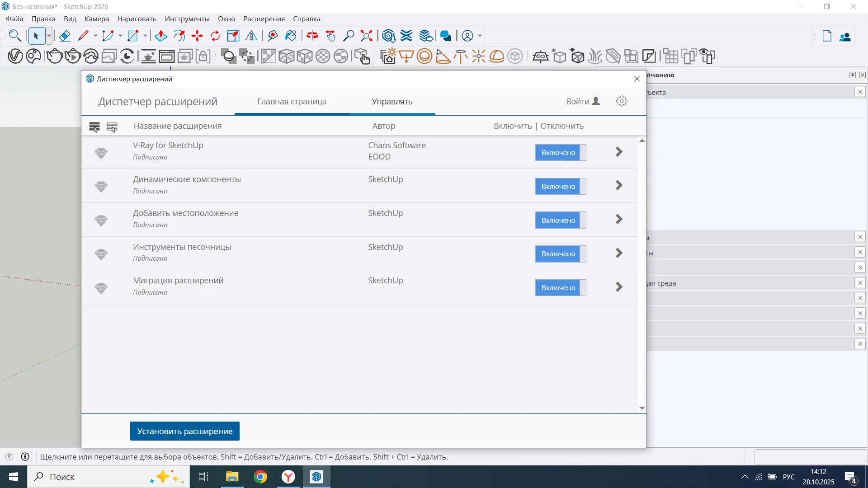
Task: Open the 3D Warehouse
Action: point(388,36)
